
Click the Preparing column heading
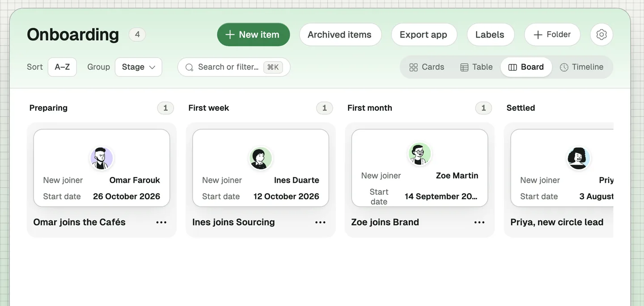48,108
